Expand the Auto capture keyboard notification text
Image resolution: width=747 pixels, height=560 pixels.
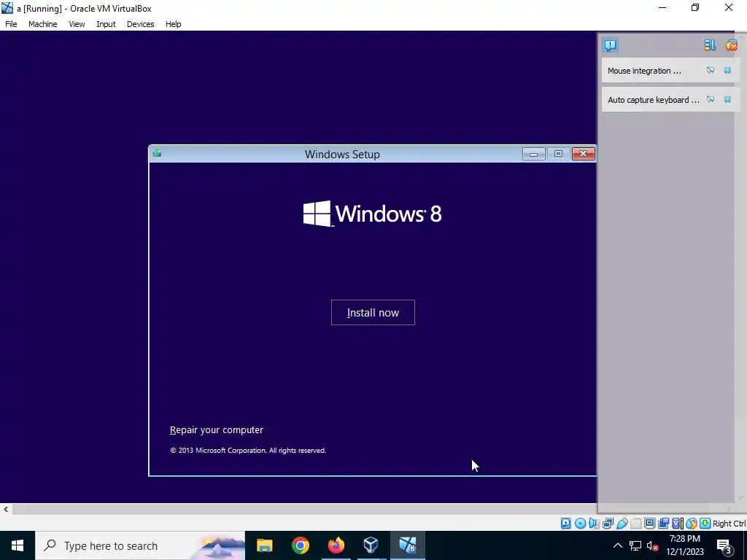coord(653,100)
